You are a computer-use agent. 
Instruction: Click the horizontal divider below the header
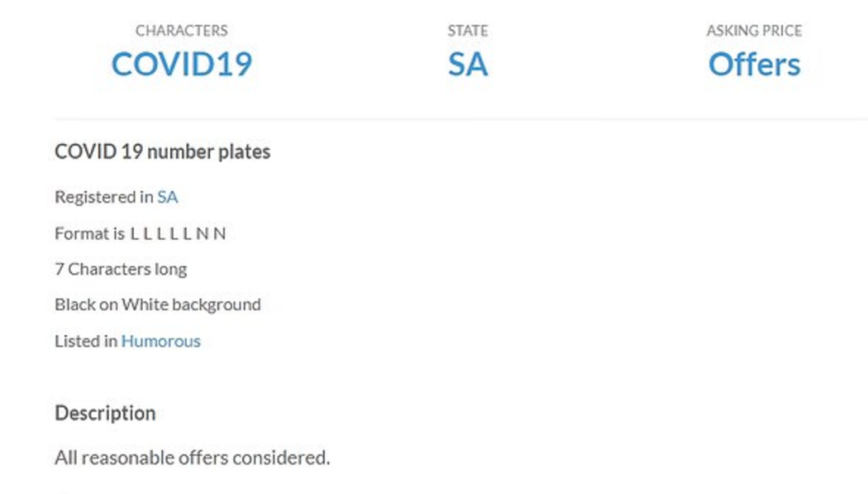coord(460,118)
